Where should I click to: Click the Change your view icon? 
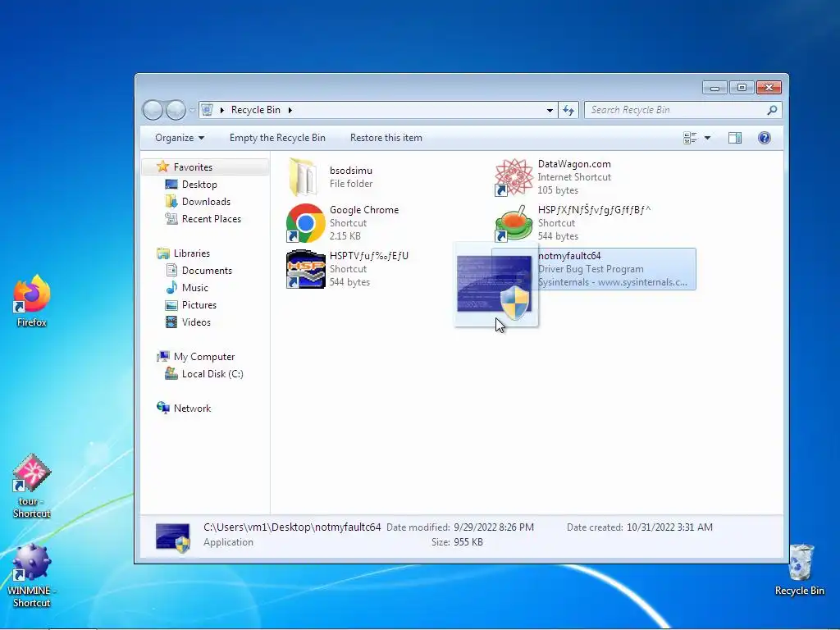point(690,138)
